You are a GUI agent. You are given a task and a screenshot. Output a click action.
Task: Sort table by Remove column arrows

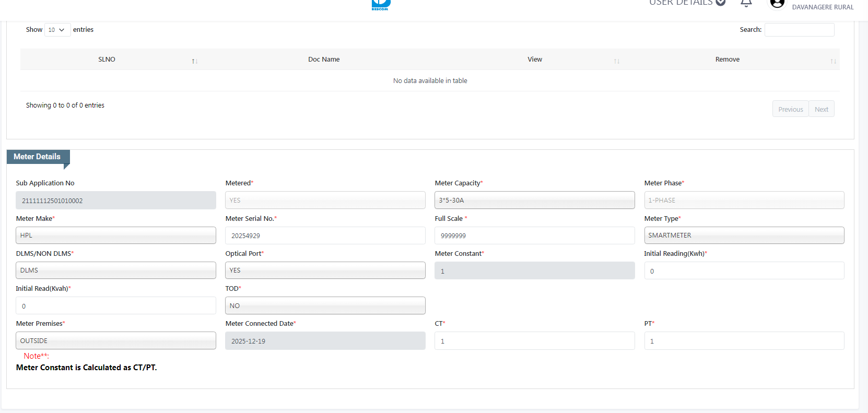click(833, 61)
